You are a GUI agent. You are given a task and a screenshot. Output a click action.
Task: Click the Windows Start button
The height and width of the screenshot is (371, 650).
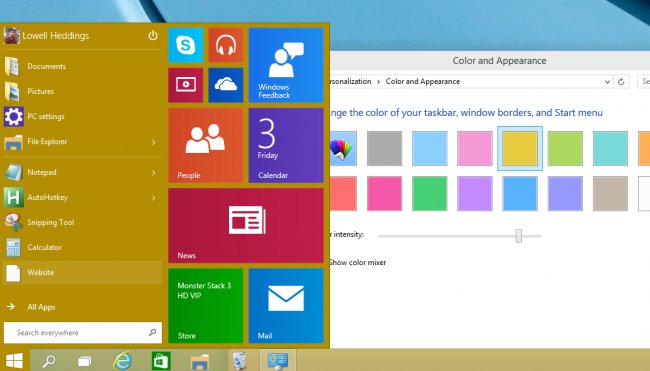pyautogui.click(x=15, y=361)
